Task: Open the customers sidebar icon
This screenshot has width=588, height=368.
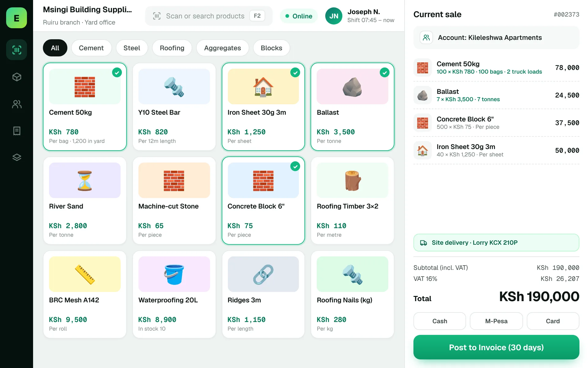Action: click(17, 104)
